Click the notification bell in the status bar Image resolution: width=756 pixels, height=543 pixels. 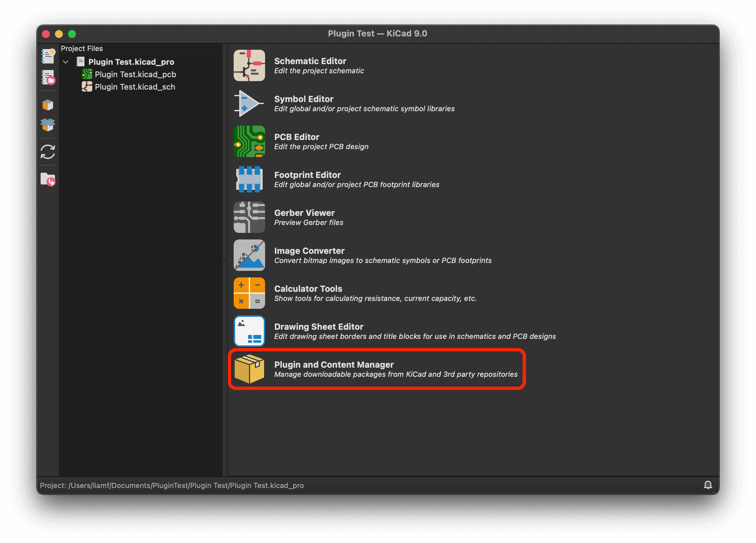708,485
